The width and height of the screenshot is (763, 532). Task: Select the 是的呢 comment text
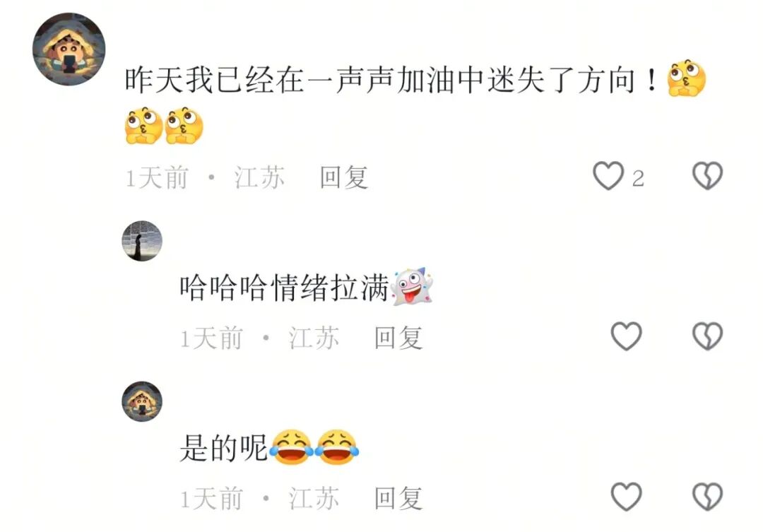tap(224, 449)
